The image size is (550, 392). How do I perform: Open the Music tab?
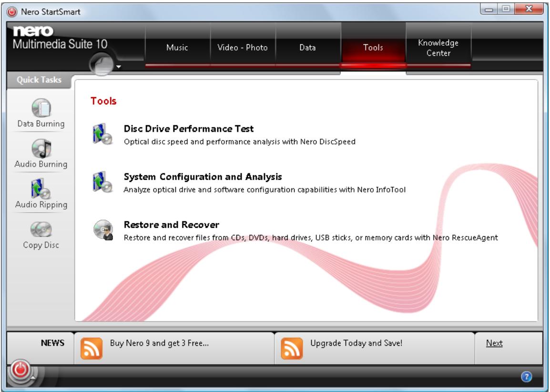[177, 48]
